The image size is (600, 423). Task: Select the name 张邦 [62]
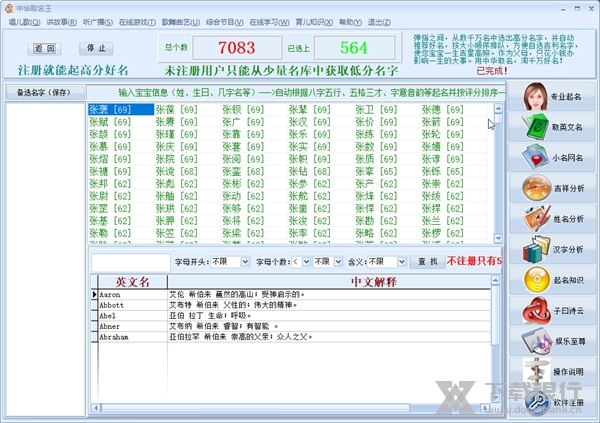[110, 184]
